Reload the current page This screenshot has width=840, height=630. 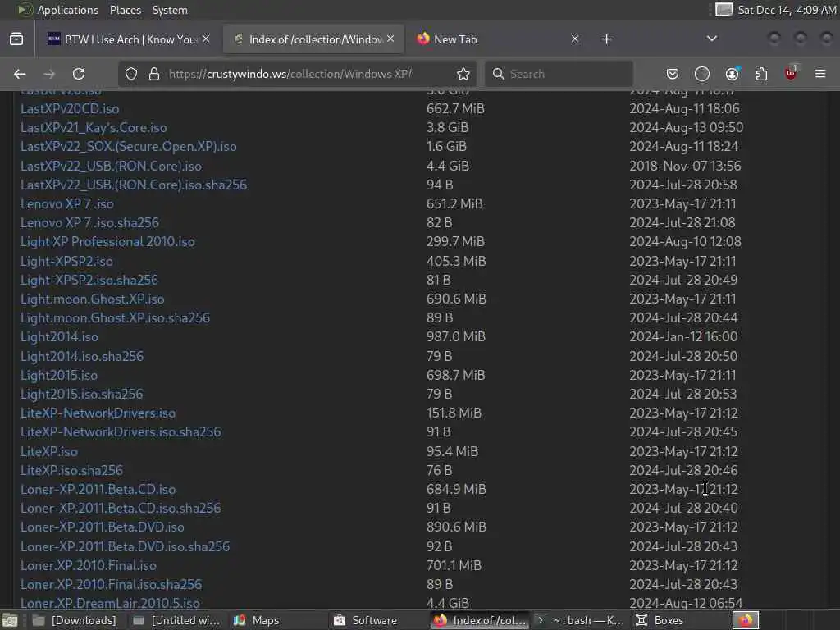pos(79,74)
